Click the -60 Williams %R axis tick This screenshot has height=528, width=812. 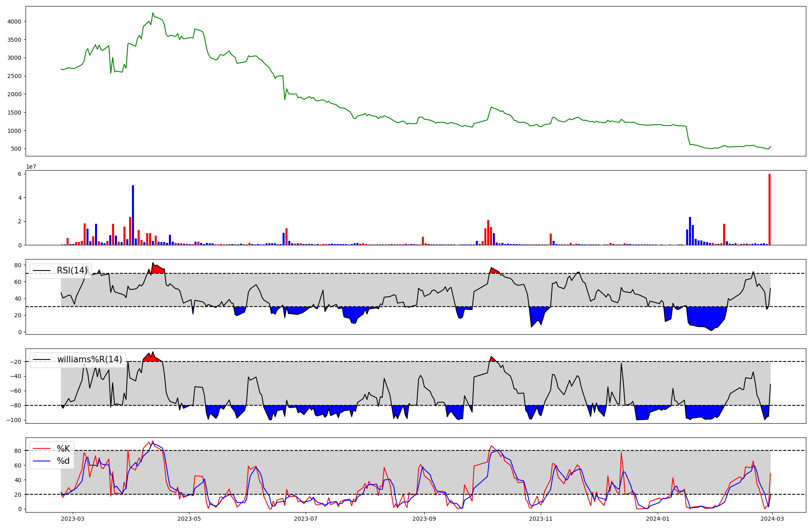(16, 391)
